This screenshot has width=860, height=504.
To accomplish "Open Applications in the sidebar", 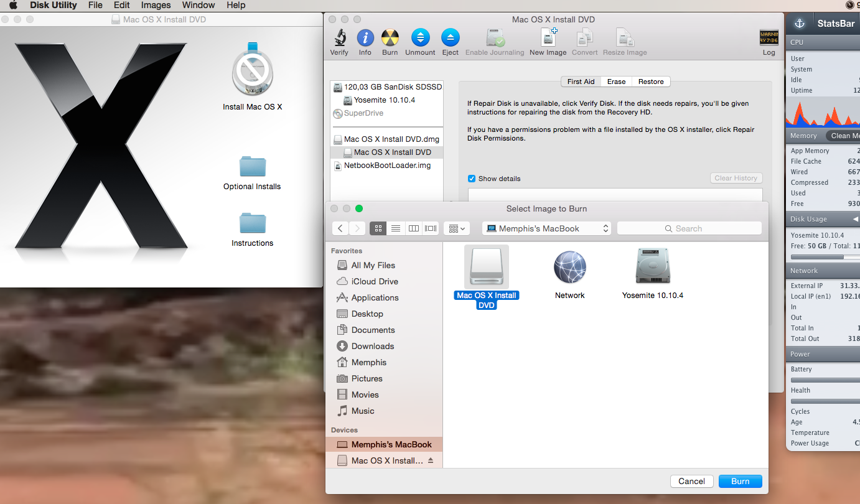I will pos(375,297).
